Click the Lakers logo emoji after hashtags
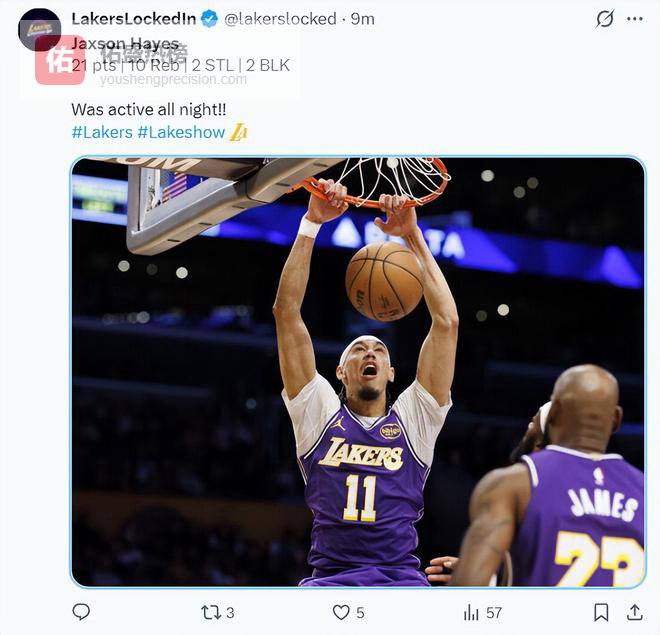 238,132
